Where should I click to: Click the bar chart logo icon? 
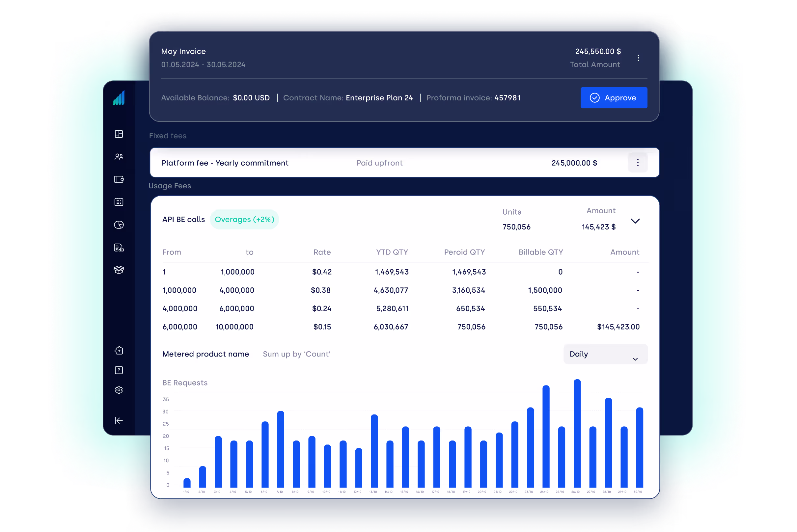tap(119, 98)
